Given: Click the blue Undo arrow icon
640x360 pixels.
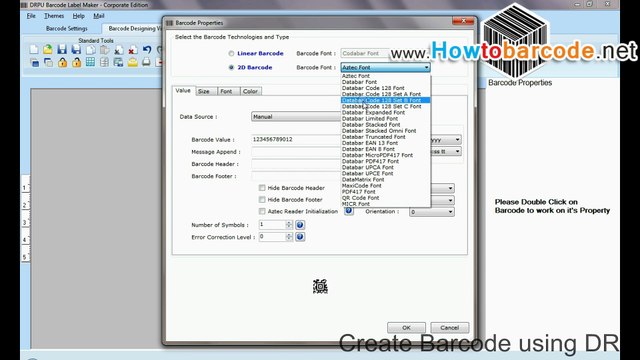Looking at the screenshot, I should point(147,50).
